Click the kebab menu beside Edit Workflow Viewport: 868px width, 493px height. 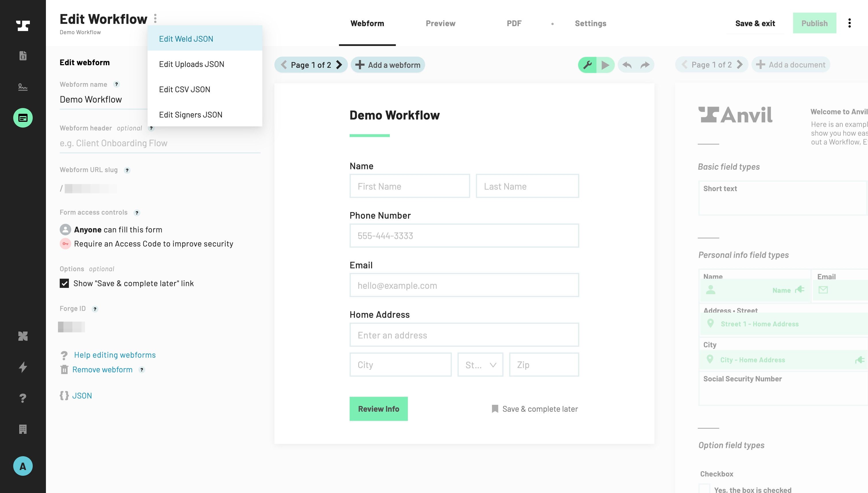tap(155, 18)
